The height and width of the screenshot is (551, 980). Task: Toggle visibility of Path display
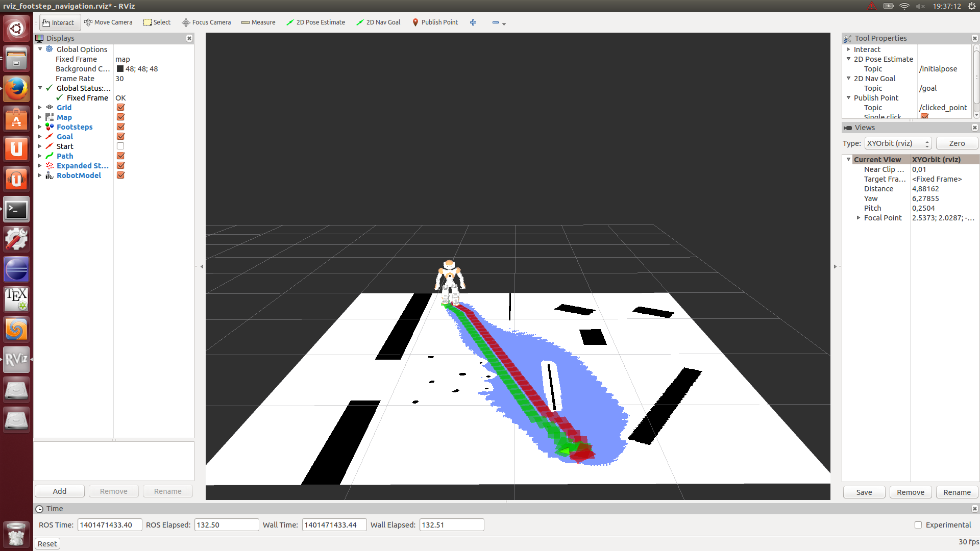[121, 156]
